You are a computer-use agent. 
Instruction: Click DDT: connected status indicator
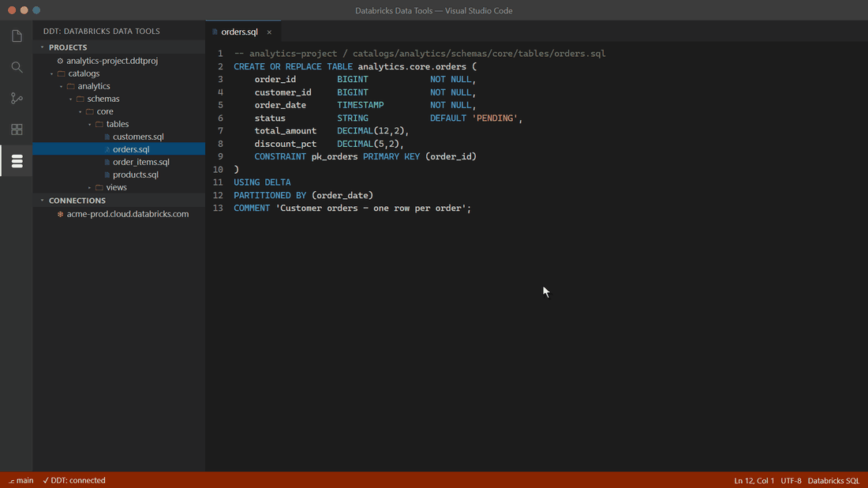[74, 480]
